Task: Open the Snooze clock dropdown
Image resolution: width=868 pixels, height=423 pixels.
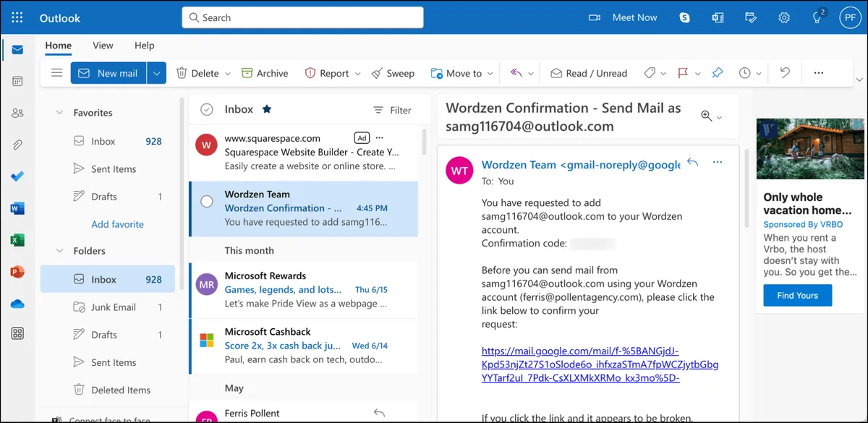Action: click(759, 74)
